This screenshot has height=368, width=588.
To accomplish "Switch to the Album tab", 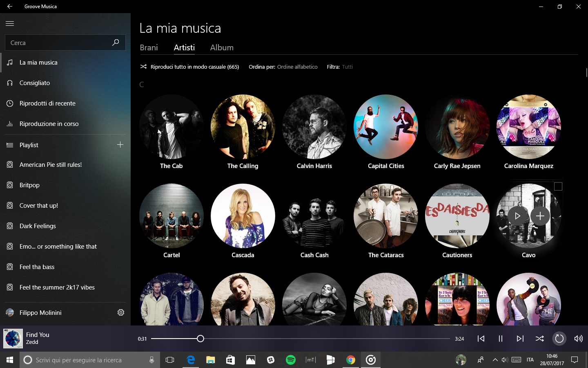I will pos(222,47).
